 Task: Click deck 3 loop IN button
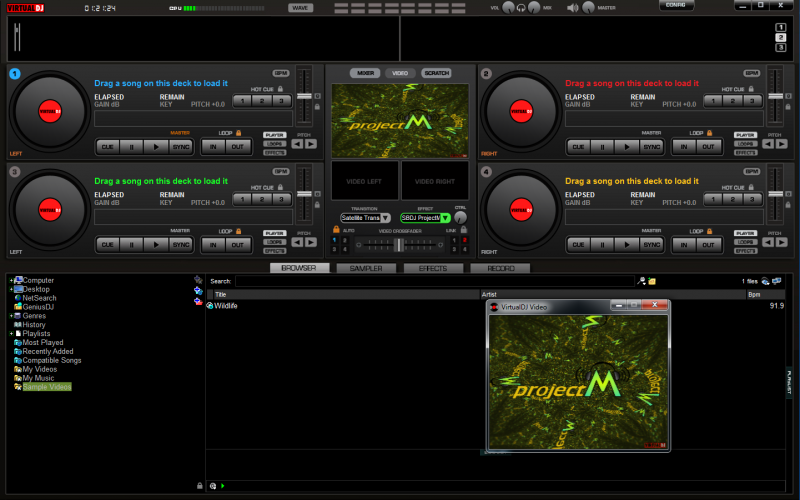pos(213,245)
